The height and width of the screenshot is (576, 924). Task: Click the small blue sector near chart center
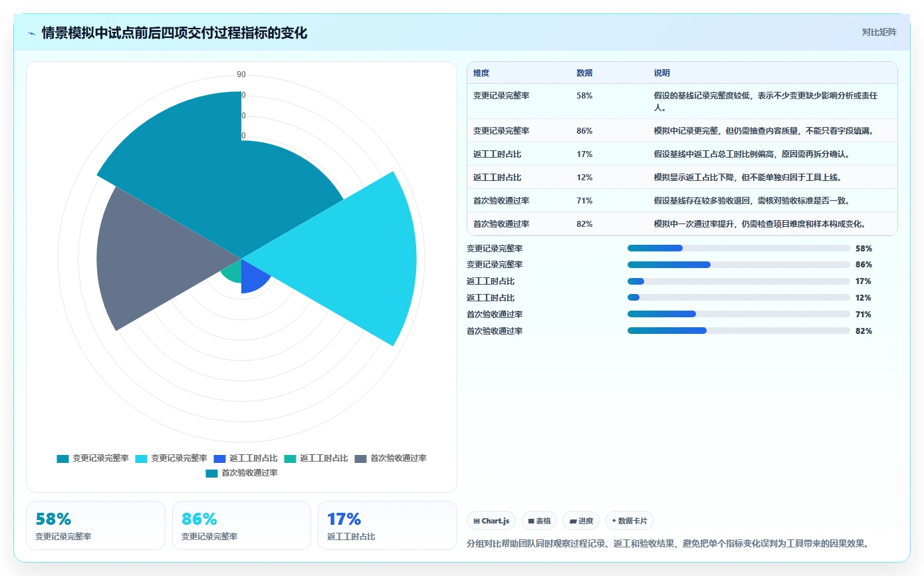tap(253, 276)
